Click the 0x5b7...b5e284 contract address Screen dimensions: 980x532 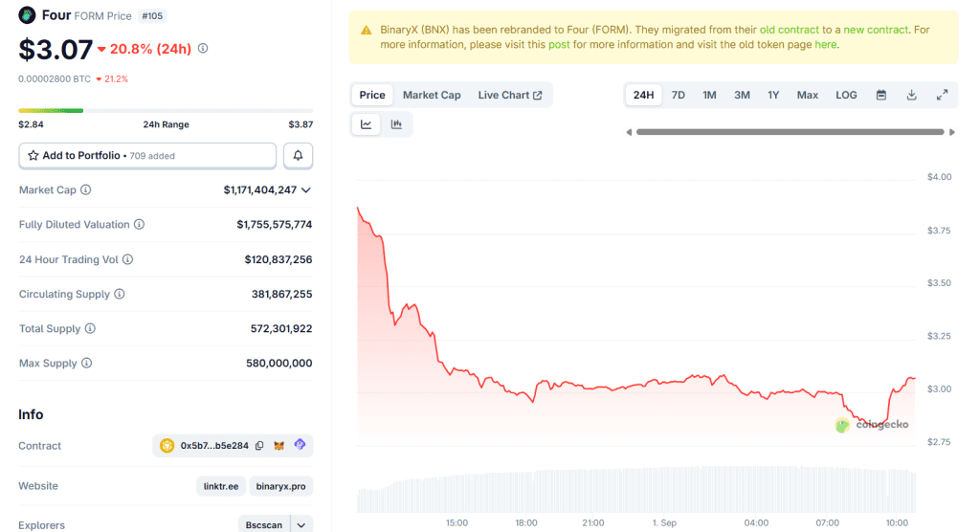[214, 446]
